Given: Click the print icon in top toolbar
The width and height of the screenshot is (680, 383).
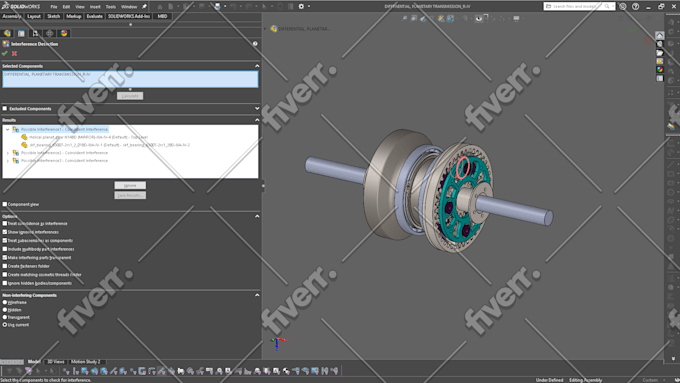Looking at the screenshot, I should tap(217, 7).
